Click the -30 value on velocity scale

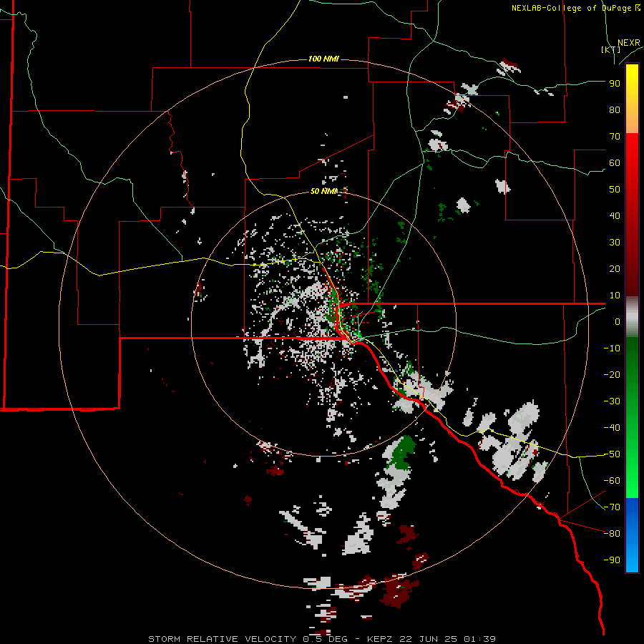click(612, 401)
